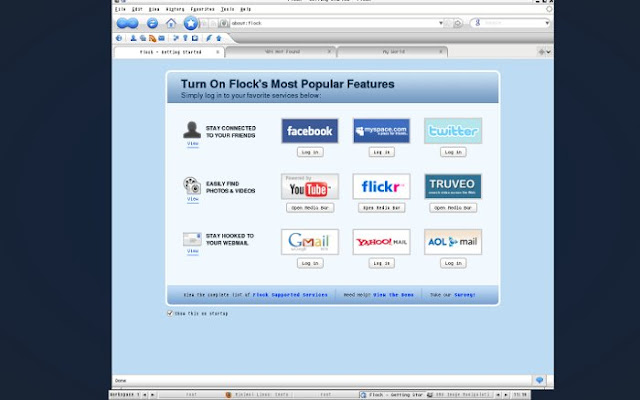640x400 pixels.
Task: Click the browser Forward navigation button
Action: click(133, 23)
